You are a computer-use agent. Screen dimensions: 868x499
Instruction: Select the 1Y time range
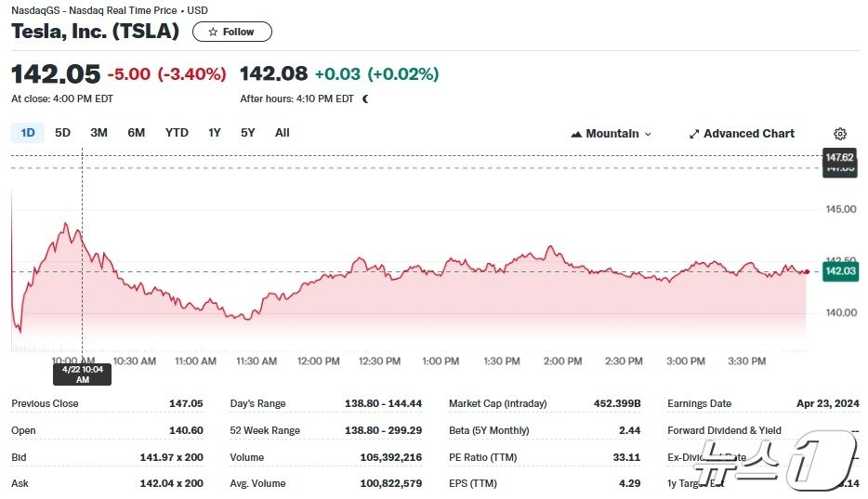click(x=215, y=133)
